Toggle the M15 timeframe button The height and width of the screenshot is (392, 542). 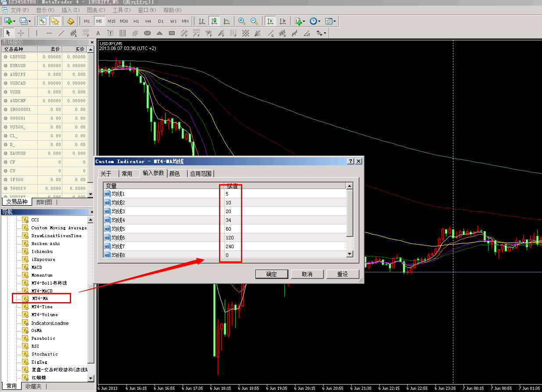click(x=111, y=21)
